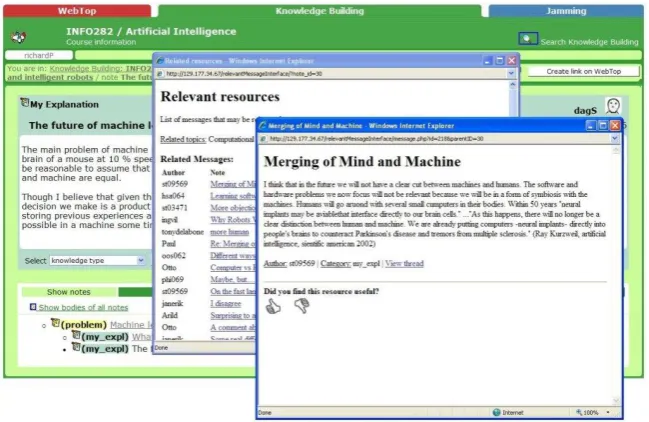
Task: Minimize the Related resources window
Action: click(488, 61)
